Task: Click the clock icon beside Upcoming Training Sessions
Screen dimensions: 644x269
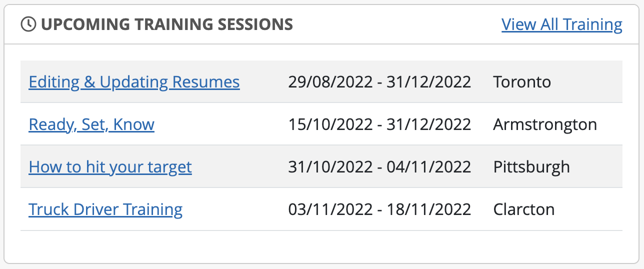Action: (x=28, y=24)
